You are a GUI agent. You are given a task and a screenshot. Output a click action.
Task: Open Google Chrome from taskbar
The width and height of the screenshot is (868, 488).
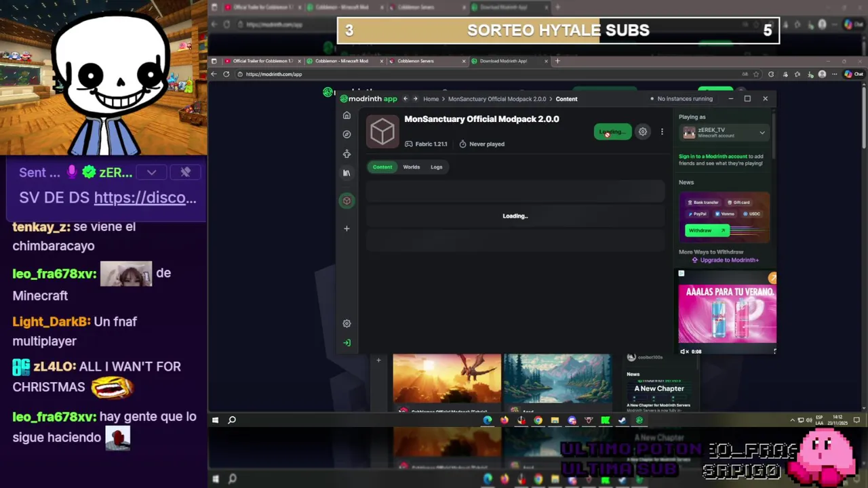coord(538,420)
